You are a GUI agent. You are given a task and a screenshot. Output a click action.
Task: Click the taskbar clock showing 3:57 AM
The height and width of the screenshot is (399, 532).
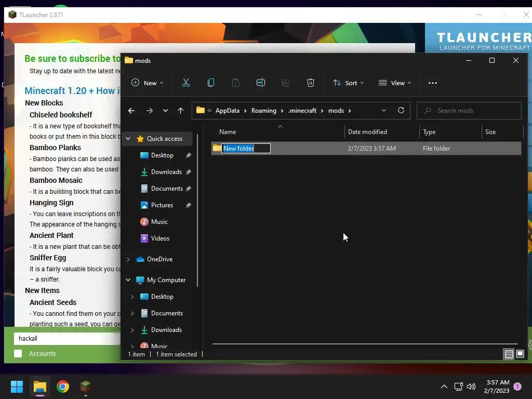point(497,387)
